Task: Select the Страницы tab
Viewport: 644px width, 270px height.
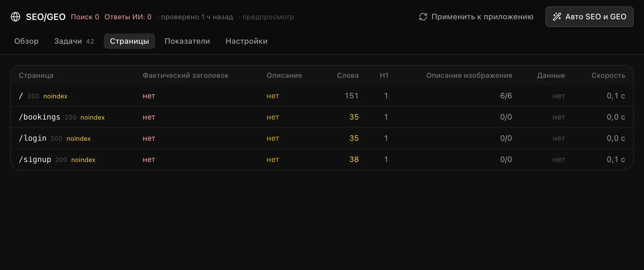Action: point(129,41)
